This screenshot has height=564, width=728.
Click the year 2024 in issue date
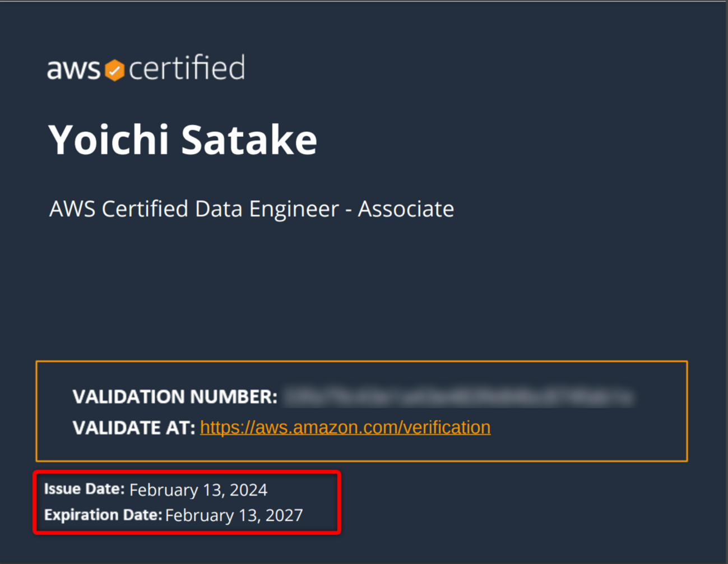248,490
